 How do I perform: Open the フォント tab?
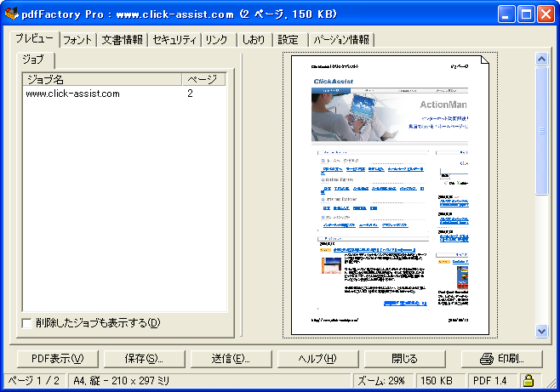pos(77,40)
